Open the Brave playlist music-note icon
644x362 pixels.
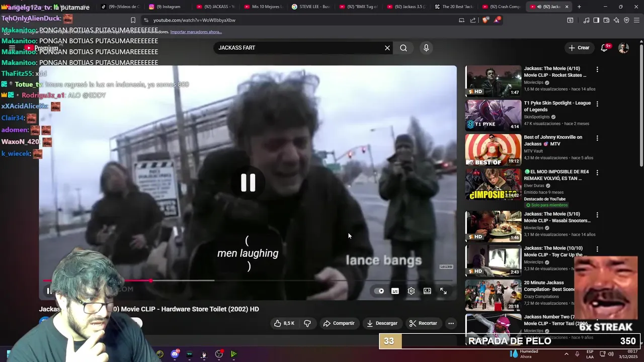[586, 20]
